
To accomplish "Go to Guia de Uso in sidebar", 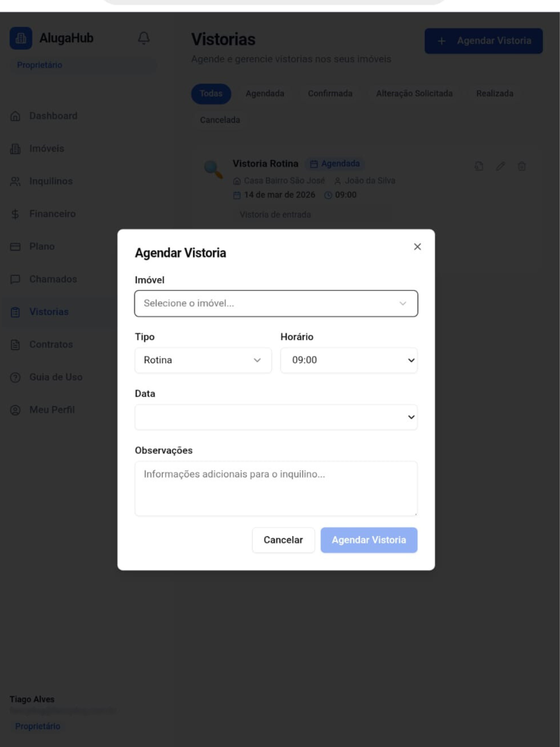I will (x=56, y=377).
